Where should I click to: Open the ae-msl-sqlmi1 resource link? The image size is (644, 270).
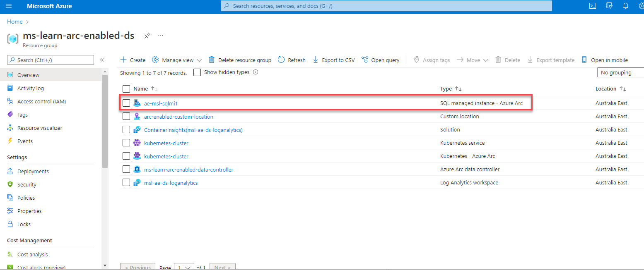click(x=161, y=103)
